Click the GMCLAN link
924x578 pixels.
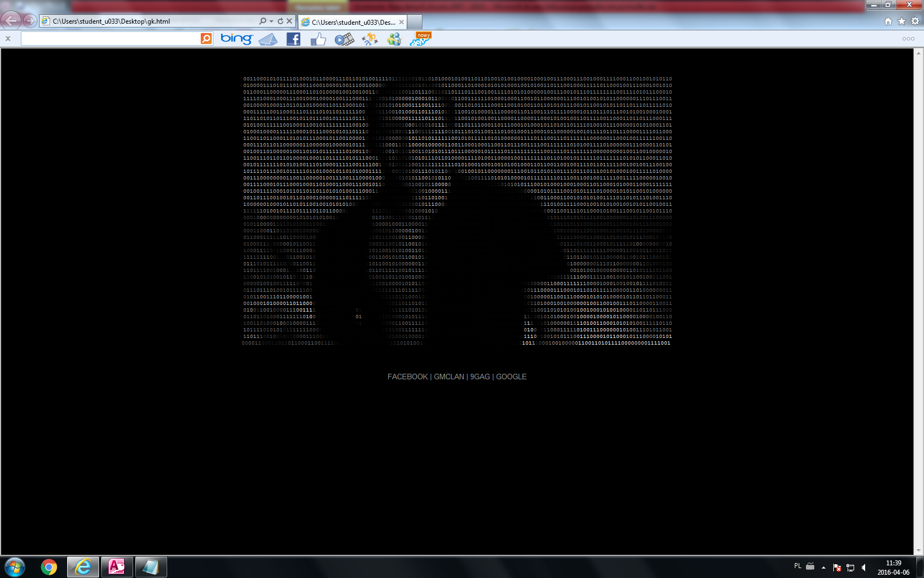coord(449,377)
